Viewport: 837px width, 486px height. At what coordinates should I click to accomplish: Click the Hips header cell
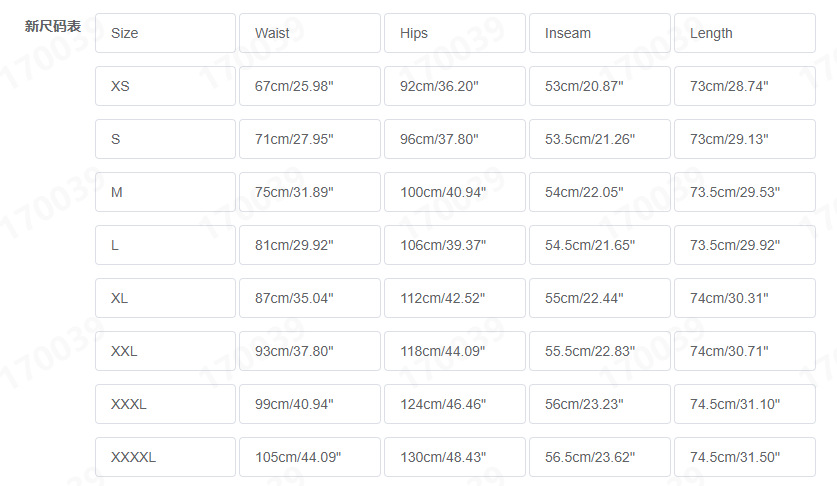(x=454, y=33)
